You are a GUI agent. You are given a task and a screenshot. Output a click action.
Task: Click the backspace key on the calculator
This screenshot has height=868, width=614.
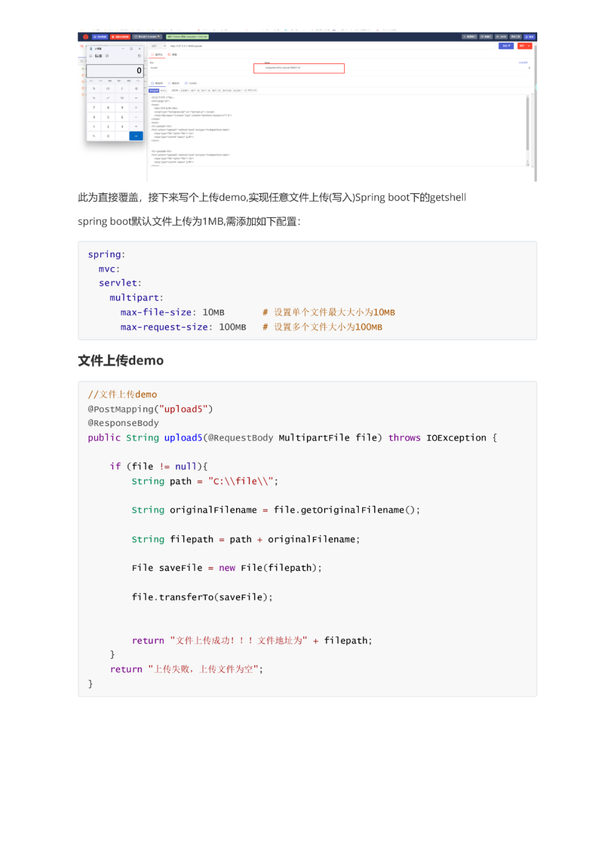pos(136,89)
